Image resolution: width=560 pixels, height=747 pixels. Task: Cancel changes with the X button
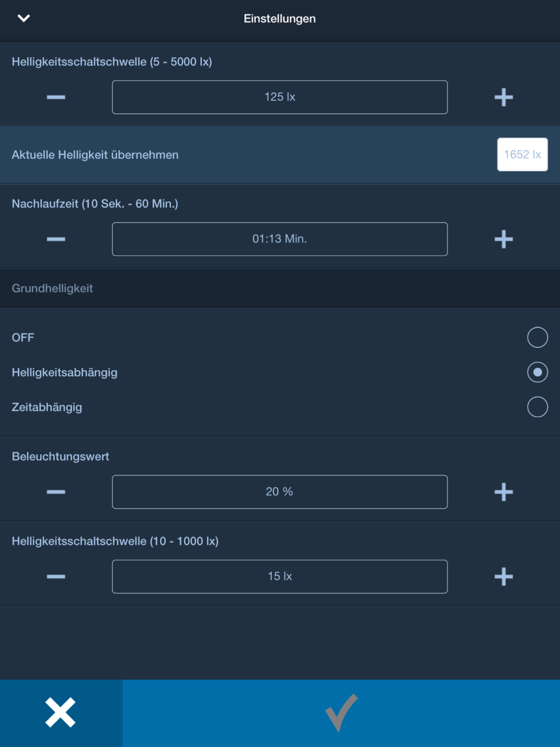(60, 713)
